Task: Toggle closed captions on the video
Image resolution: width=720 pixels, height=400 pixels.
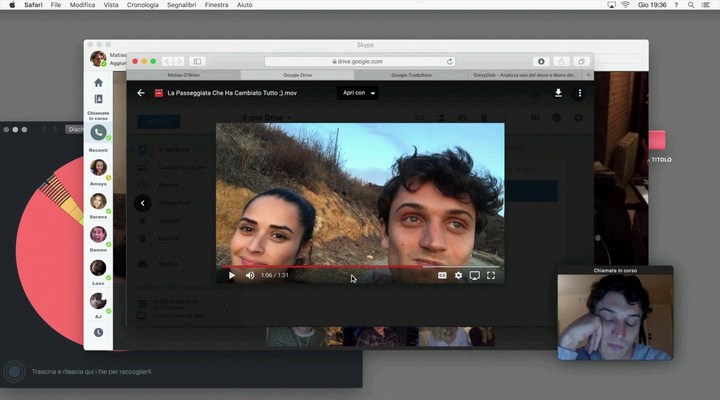Action: click(x=442, y=275)
